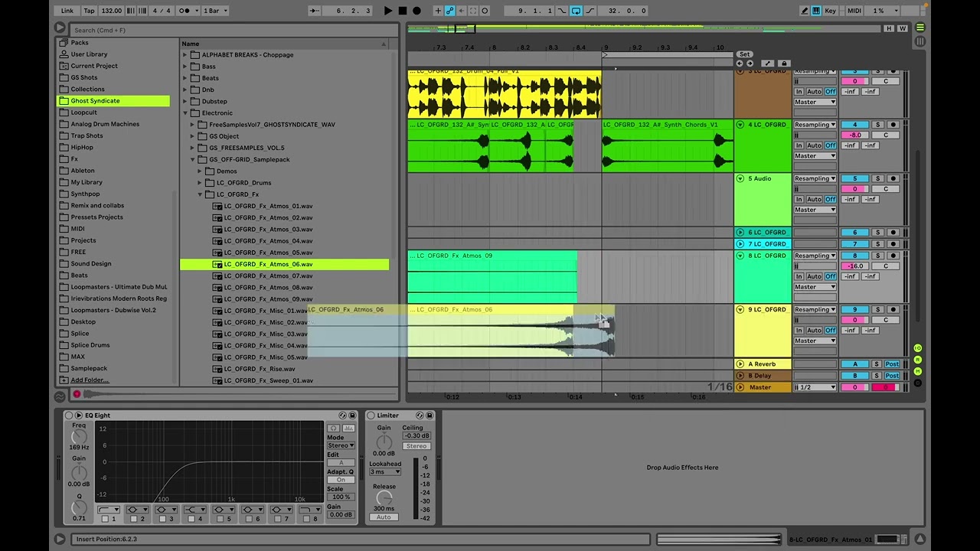
Task: Open the Limiter Lookahead 3 ms dropdown
Action: point(385,472)
